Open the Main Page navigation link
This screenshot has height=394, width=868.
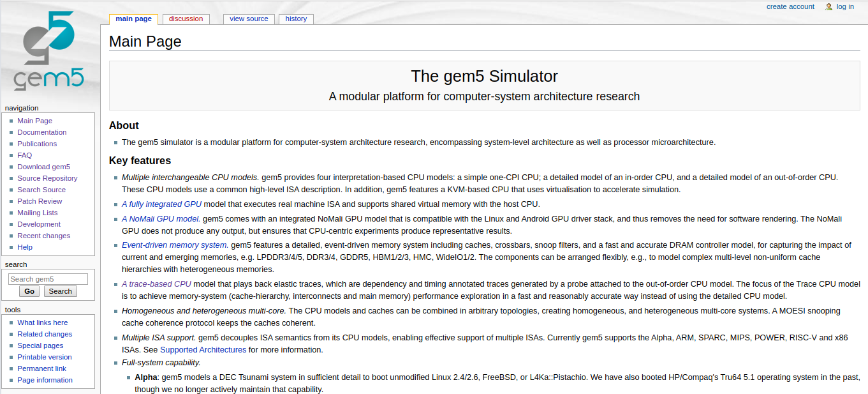(x=34, y=120)
